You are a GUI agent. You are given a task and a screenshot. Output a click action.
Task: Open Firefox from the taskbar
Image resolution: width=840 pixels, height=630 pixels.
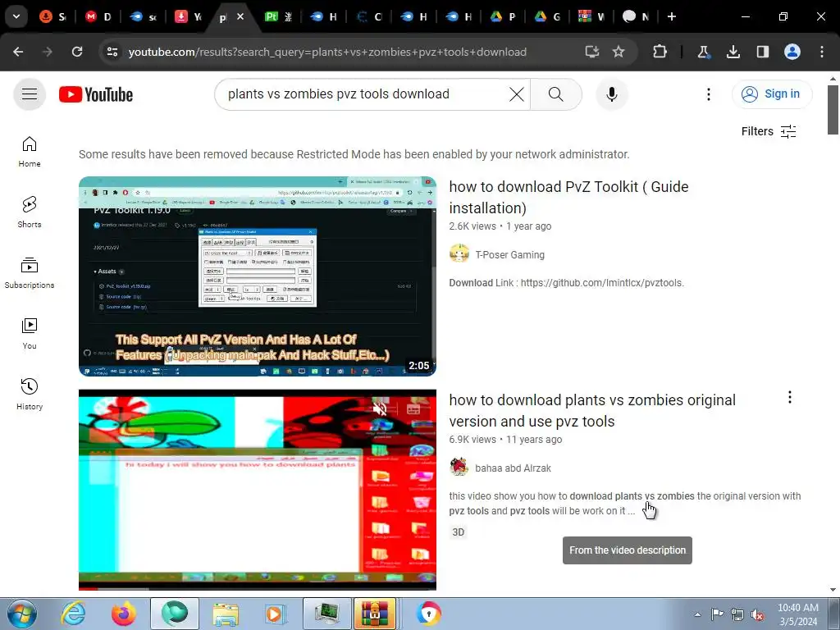coord(124,614)
